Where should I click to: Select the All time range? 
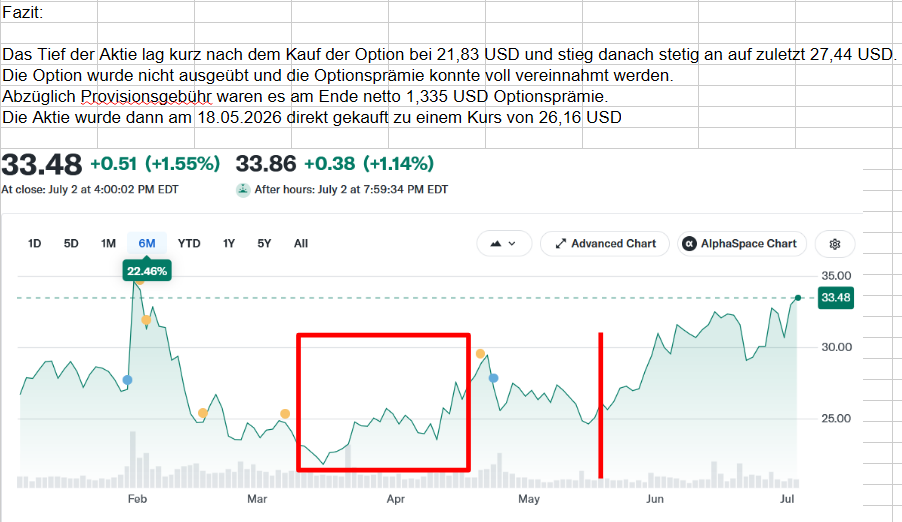(301, 243)
